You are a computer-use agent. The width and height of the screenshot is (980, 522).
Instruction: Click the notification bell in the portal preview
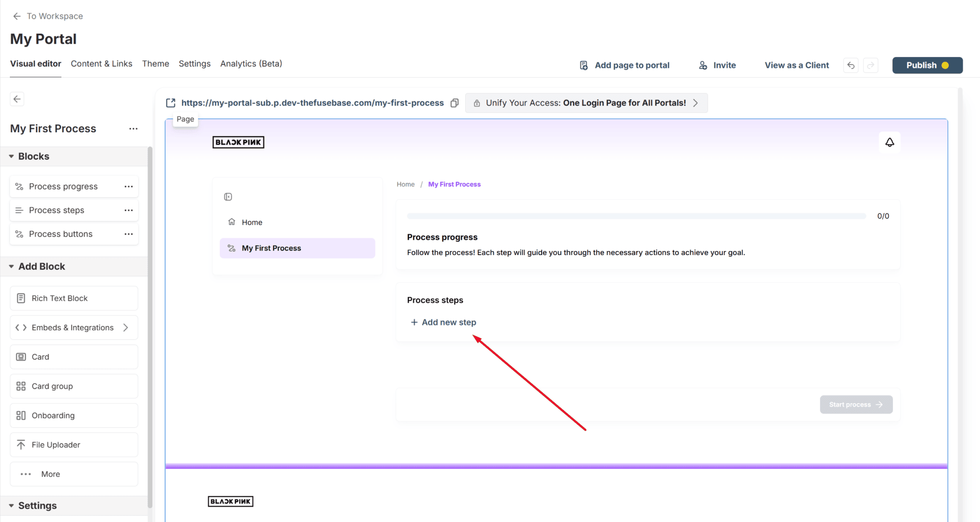(889, 142)
